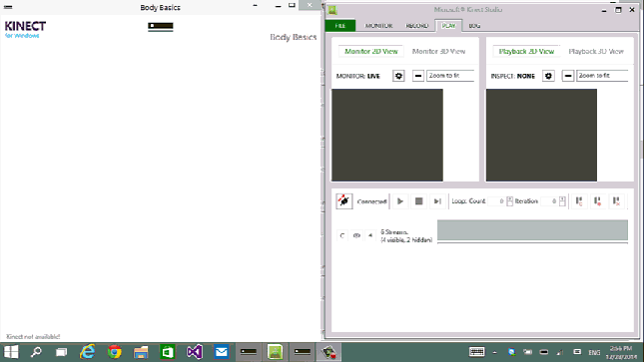
Task: Open Playback view settings gear
Action: [548, 76]
